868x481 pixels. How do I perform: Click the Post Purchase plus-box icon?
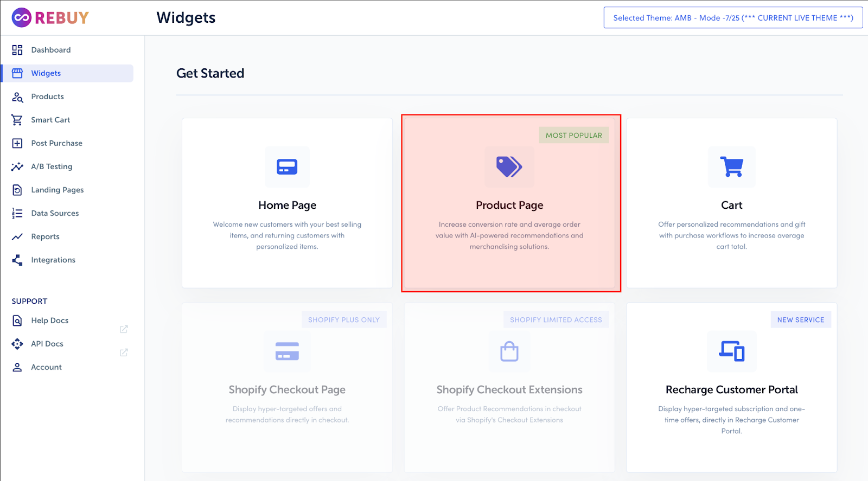pyautogui.click(x=17, y=143)
